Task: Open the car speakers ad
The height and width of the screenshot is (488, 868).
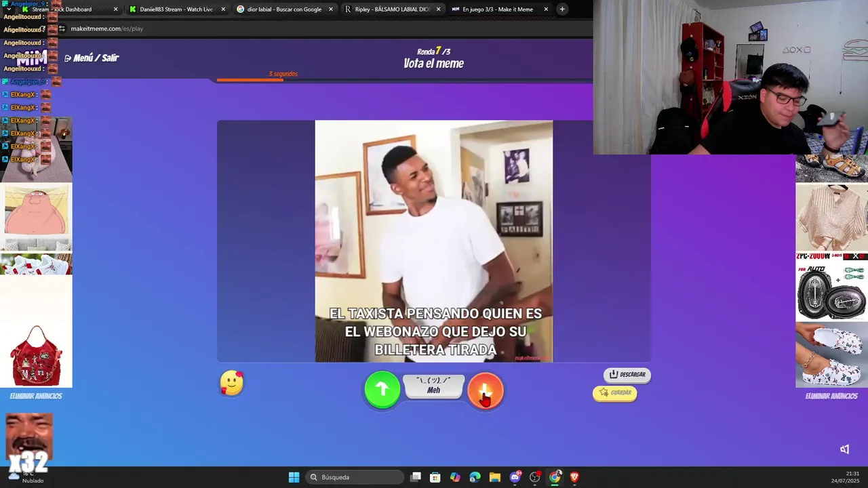Action: tap(831, 286)
